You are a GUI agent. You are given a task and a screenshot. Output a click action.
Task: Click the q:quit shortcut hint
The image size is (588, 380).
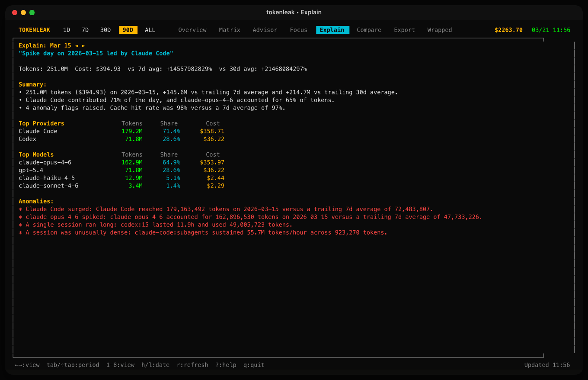[254, 365]
